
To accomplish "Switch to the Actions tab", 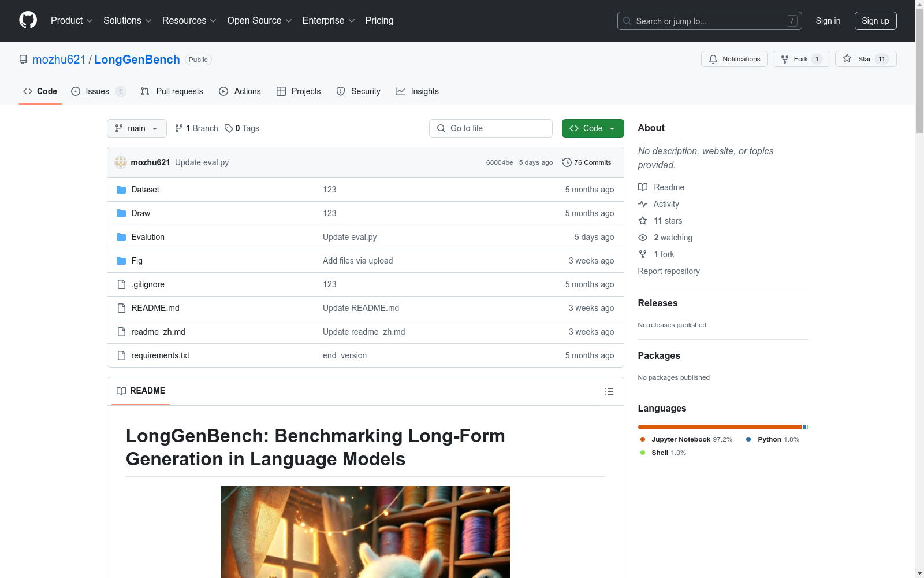I will (x=240, y=91).
